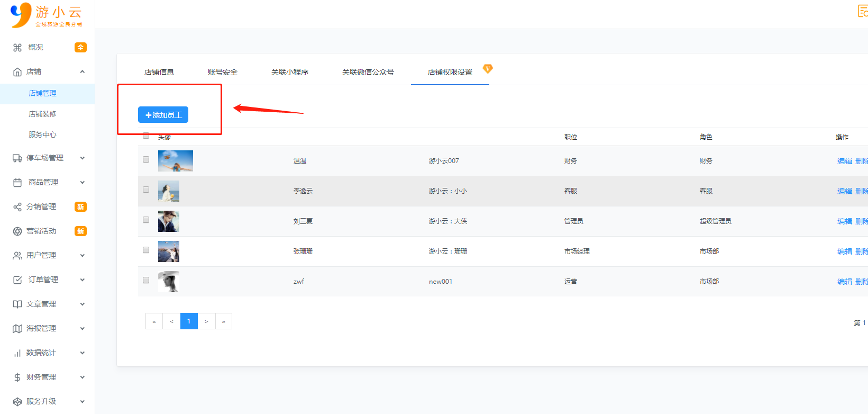Click 温温's avatar thumbnail

tap(176, 161)
